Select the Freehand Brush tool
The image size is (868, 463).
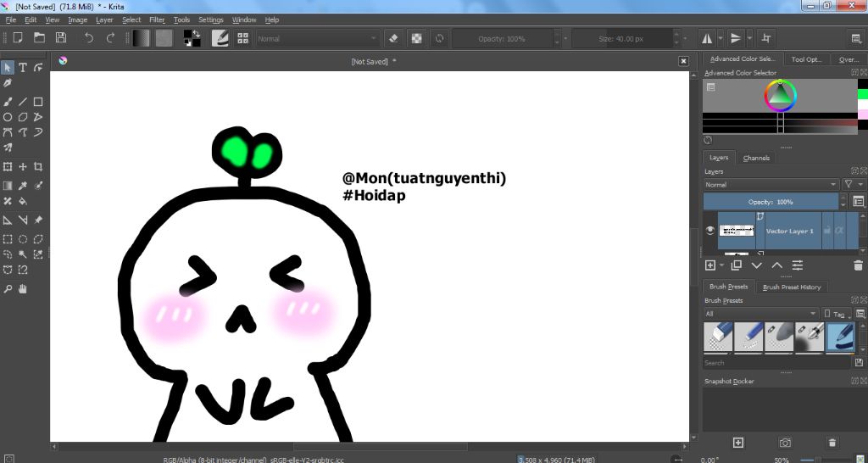[x=8, y=102]
